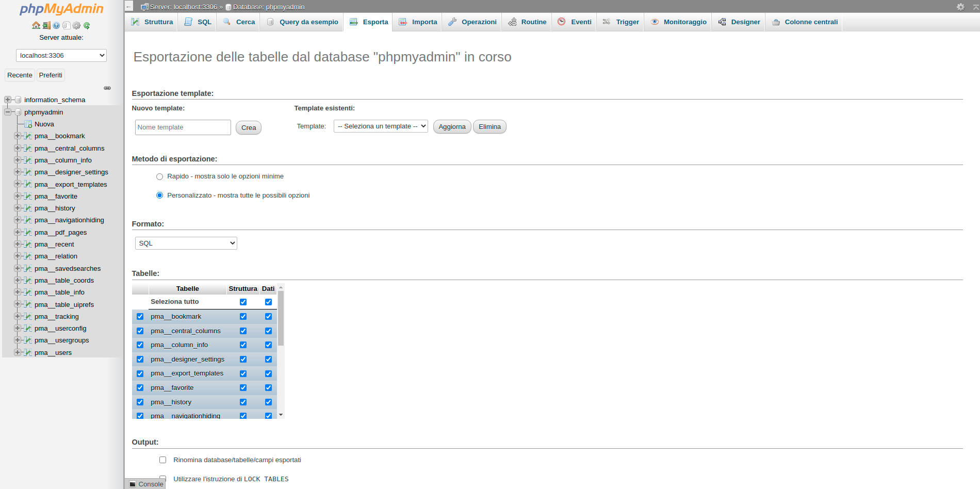Screen dimensions: 980x489
Task: Click the tables list scrollbar down arrow
Action: (281, 415)
